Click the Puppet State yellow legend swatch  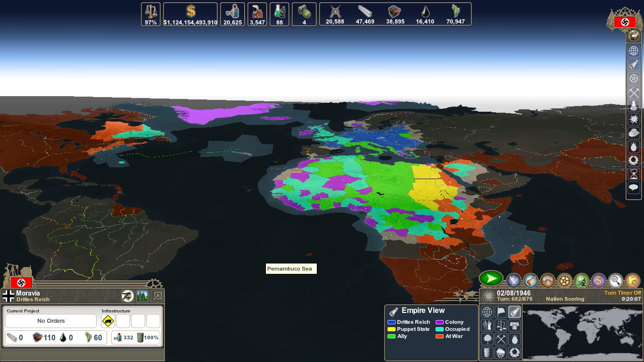391,329
